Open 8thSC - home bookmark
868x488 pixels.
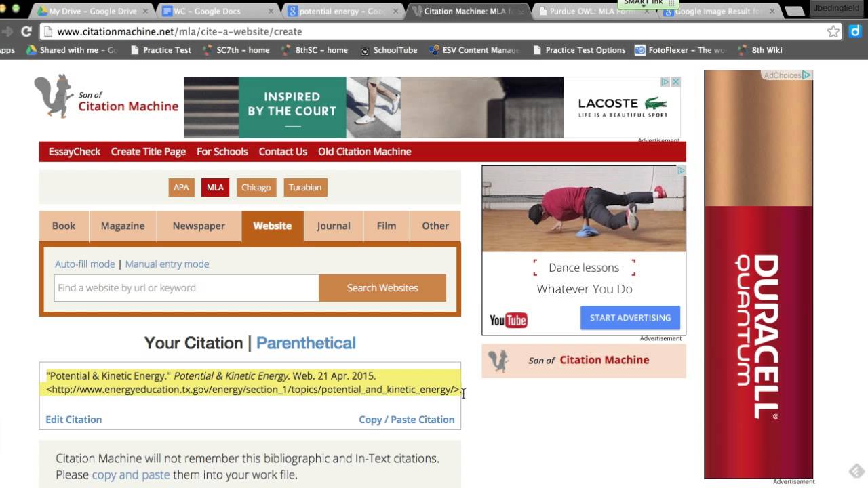point(315,50)
